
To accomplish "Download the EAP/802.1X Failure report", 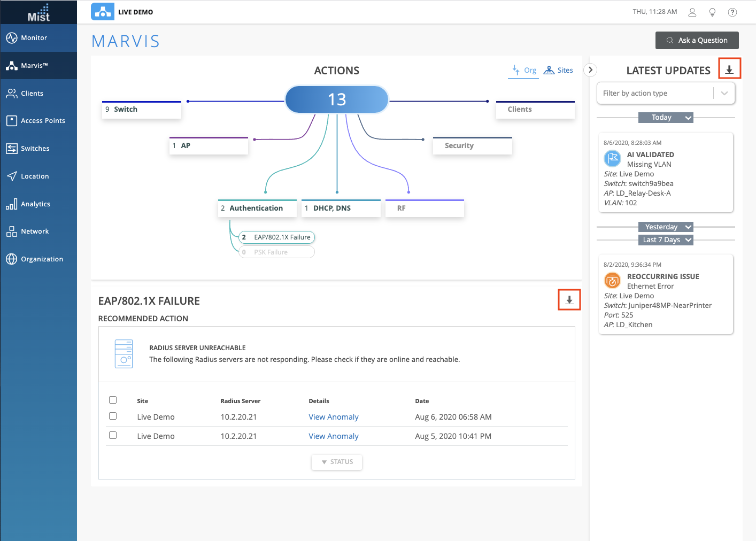I will [x=569, y=300].
